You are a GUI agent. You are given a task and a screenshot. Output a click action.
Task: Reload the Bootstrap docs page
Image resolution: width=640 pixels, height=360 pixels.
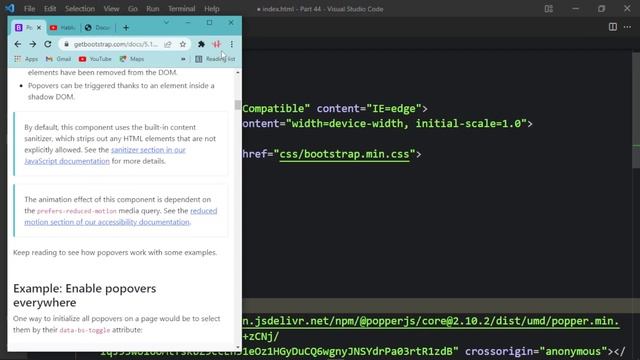pos(48,44)
